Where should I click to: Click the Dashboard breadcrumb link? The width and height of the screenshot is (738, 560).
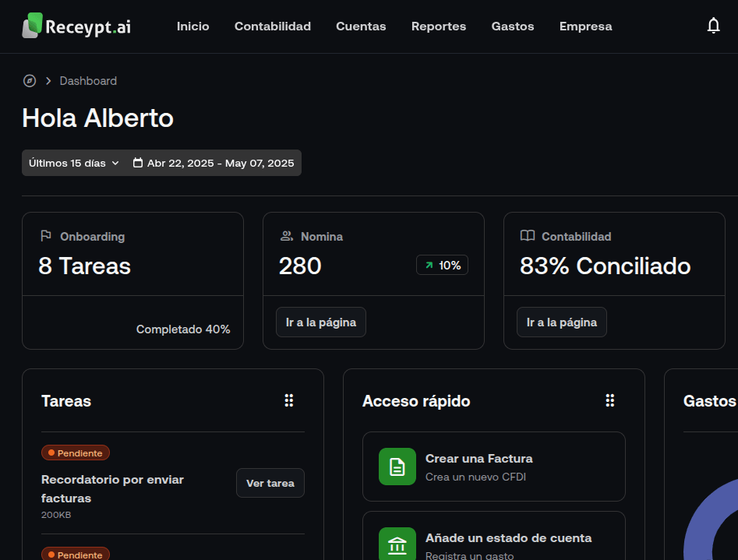coord(88,81)
